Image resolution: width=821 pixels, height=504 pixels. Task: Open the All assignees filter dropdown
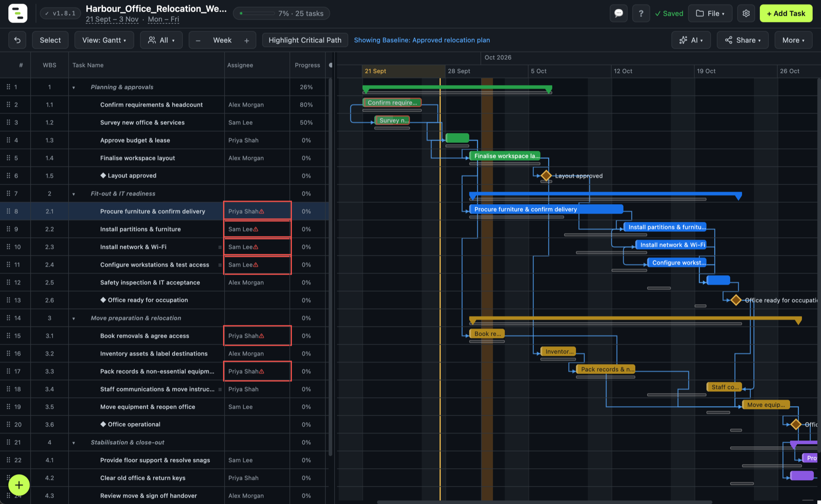click(x=161, y=40)
